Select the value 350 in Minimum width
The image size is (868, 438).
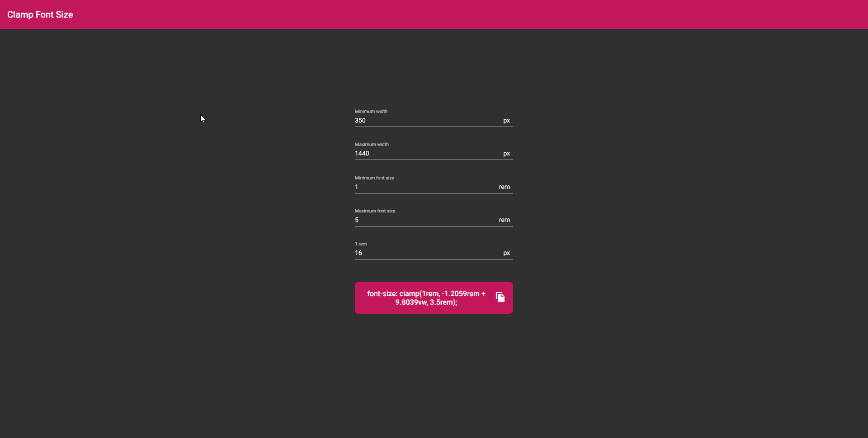[x=360, y=120]
